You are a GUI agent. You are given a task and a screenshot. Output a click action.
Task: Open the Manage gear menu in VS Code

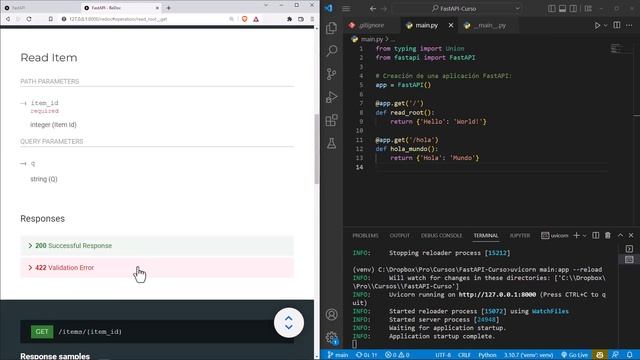[331, 338]
